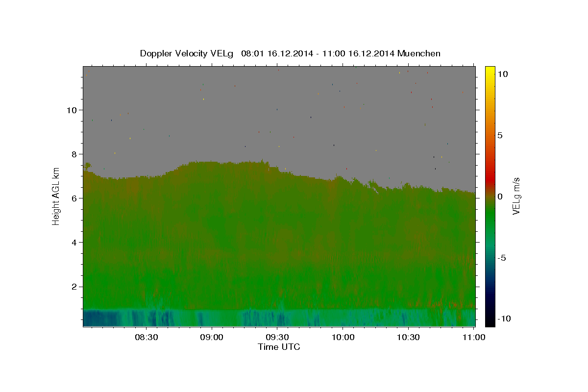588x392 pixels.
Task: Click colorbar tick label 5
Action: click(500, 135)
